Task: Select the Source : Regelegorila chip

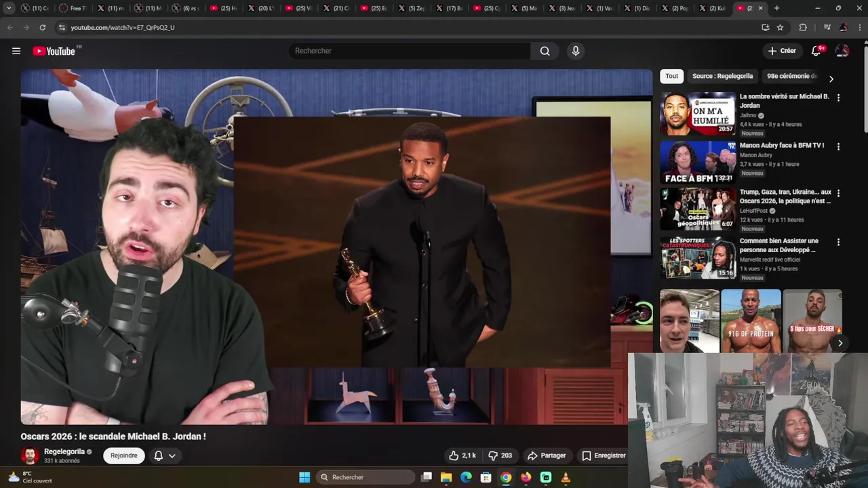Action: pos(722,76)
